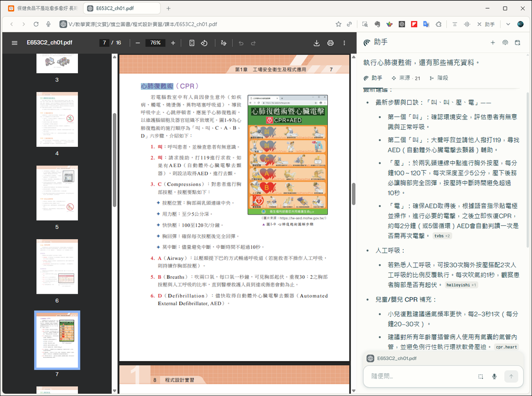Bookmark this page with the star icon
Screen dimensions: 532x396
coord(338,24)
